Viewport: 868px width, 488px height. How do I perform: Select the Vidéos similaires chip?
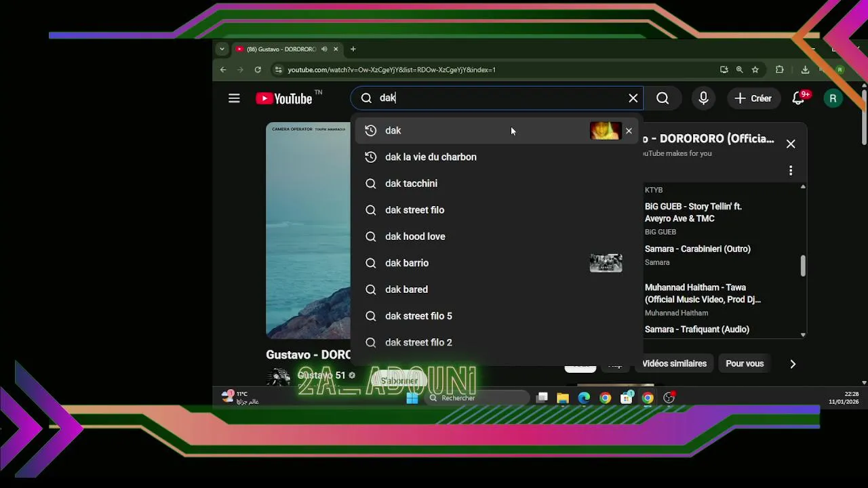click(674, 364)
